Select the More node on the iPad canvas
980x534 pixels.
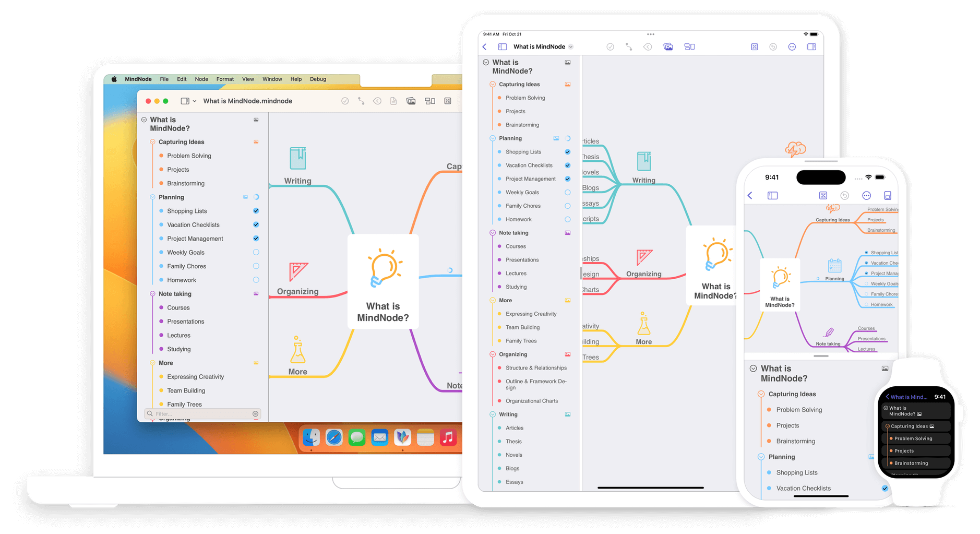pos(643,342)
